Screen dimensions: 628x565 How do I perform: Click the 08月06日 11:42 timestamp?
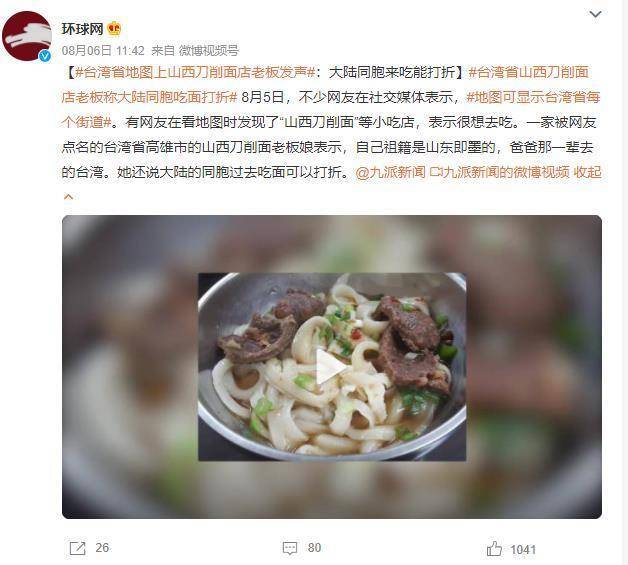coord(103,50)
